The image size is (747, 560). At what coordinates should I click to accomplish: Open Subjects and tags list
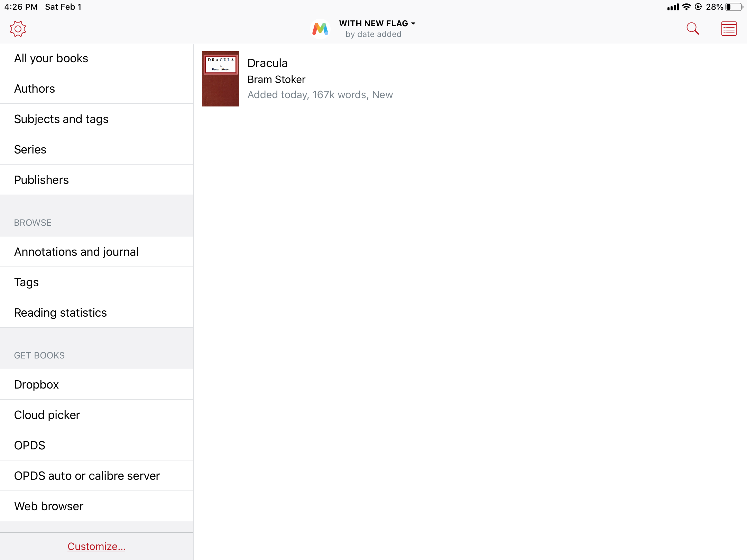coord(61,119)
